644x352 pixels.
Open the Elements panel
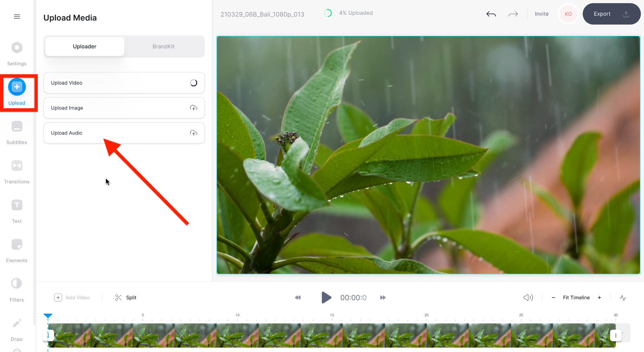point(17,251)
